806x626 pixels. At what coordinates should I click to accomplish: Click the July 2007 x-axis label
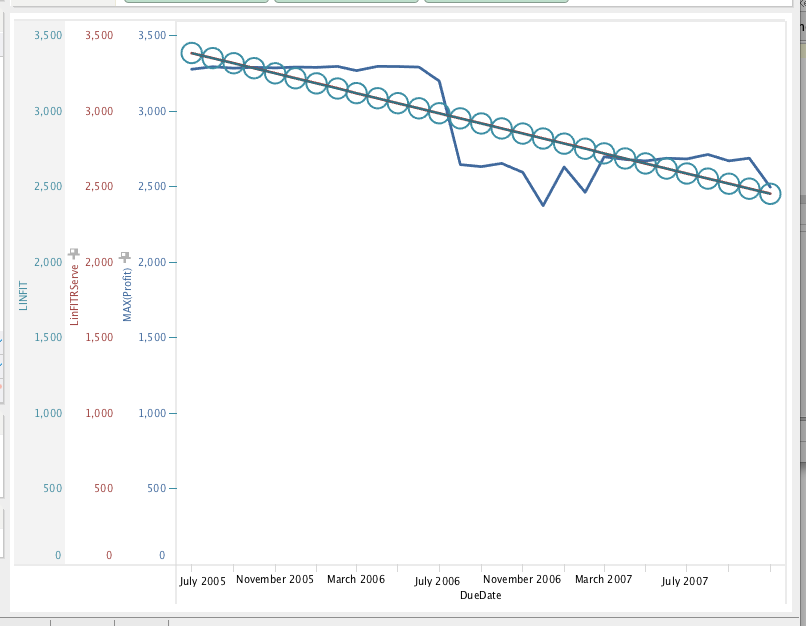click(685, 581)
